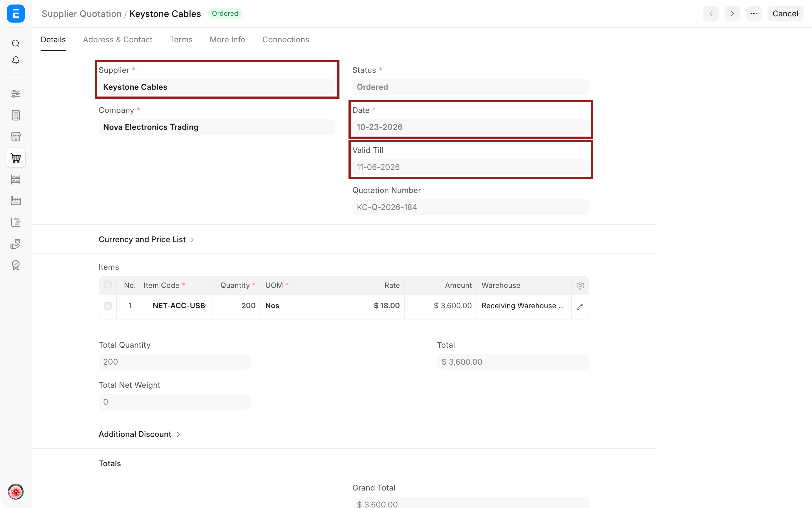This screenshot has height=508, width=812.
Task: Click the Valid Till date field
Action: click(x=470, y=167)
